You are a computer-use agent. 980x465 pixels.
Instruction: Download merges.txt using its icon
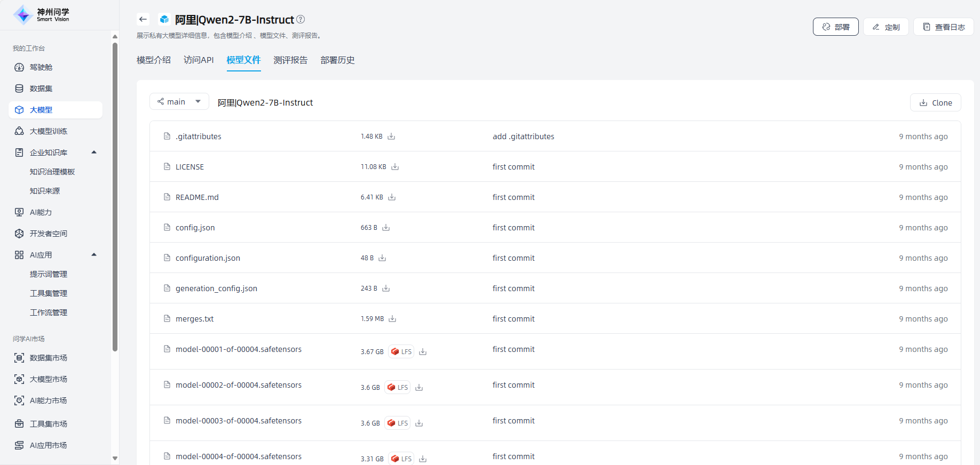[x=392, y=319]
